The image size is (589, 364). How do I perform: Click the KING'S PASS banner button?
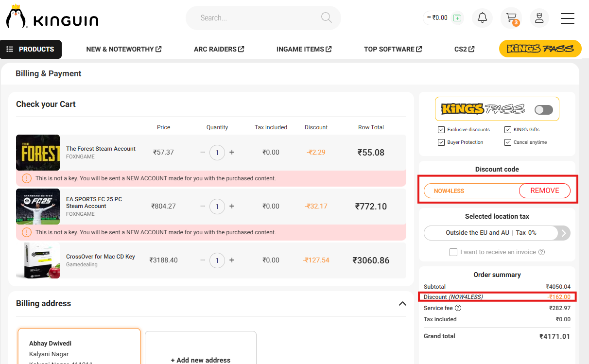(x=540, y=49)
